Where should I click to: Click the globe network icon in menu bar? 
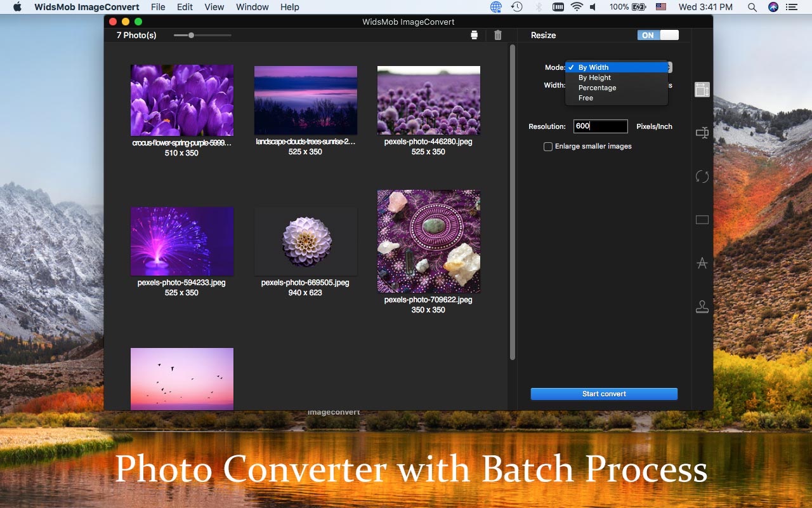coord(496,7)
